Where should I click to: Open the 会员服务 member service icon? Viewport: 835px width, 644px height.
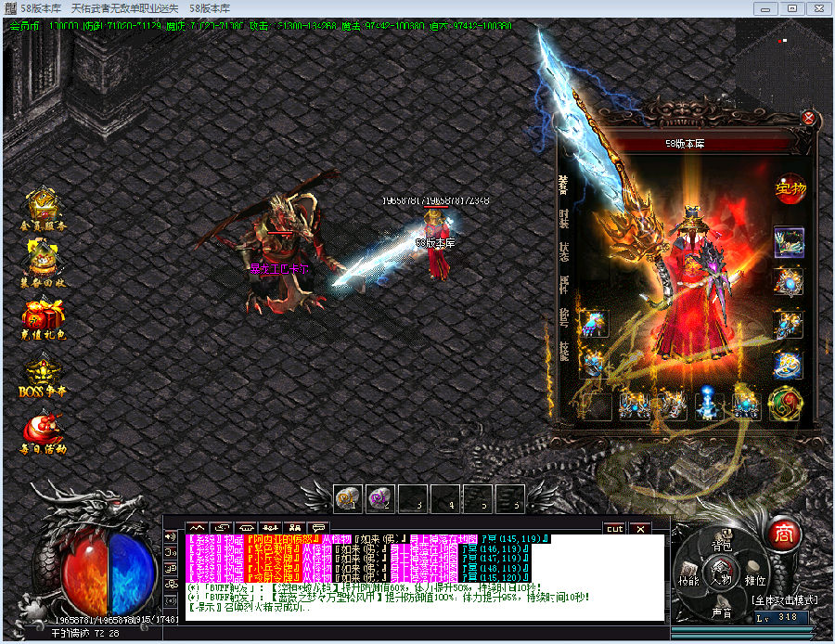[x=43, y=208]
